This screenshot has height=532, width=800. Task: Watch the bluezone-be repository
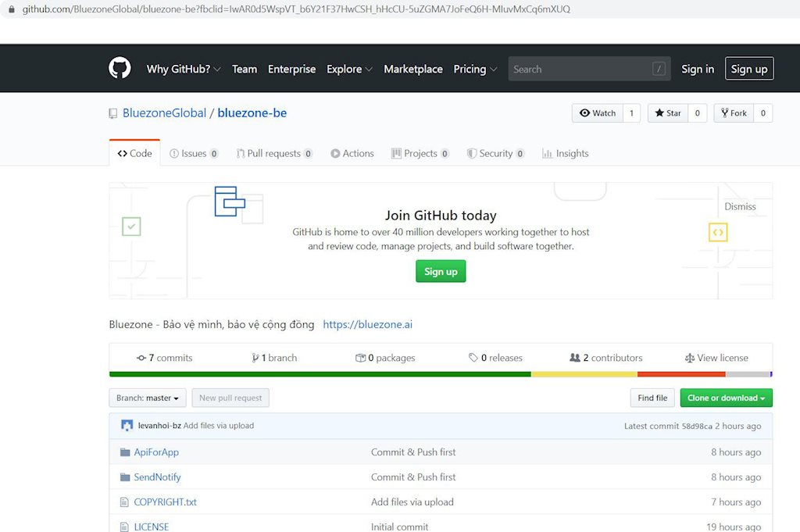[x=598, y=113]
